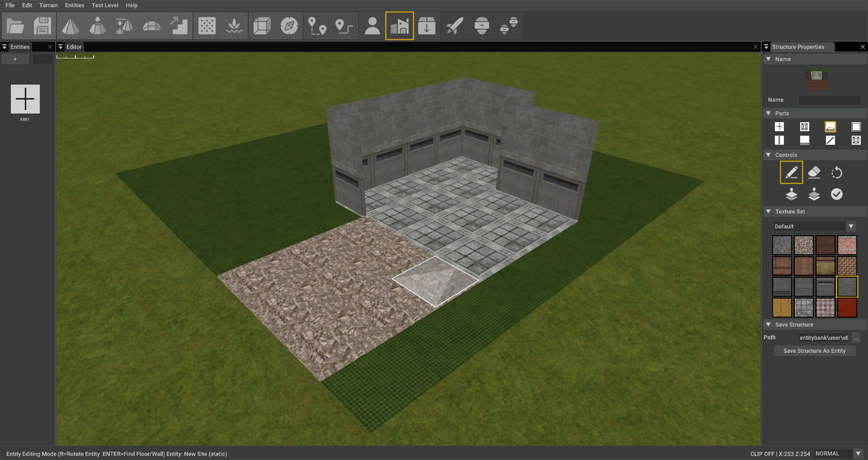Click the CLIP OFF status text
The height and width of the screenshot is (460, 868).
762,453
